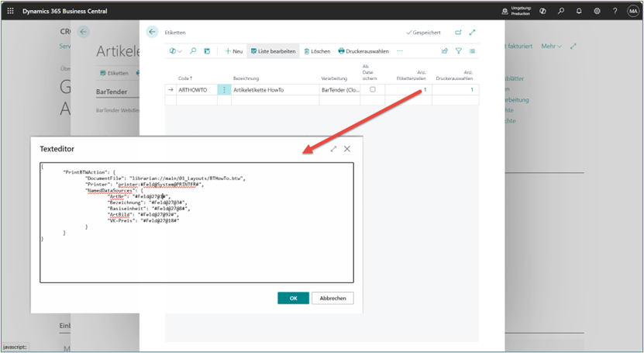Open the notifications bell in header
644x353 pixels.
pyautogui.click(x=579, y=12)
